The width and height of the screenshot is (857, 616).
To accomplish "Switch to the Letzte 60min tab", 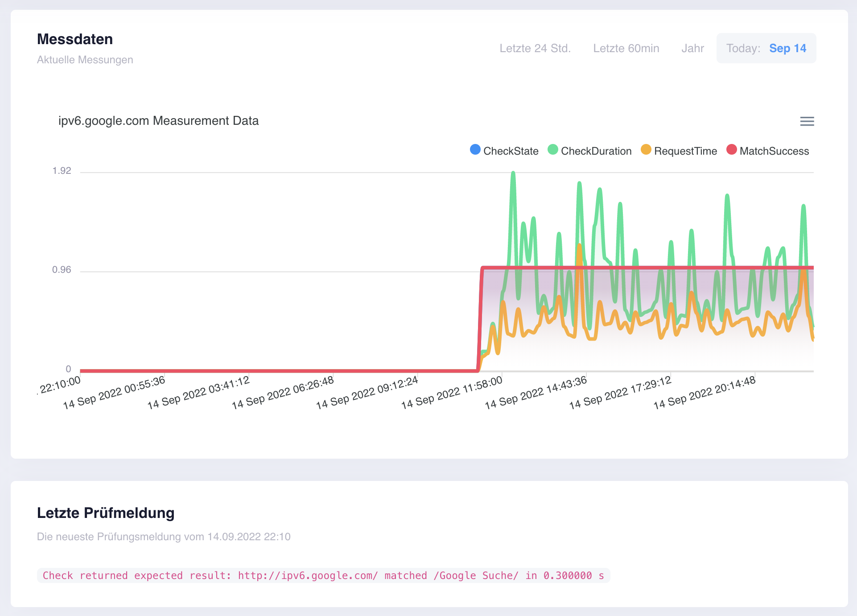I will (626, 48).
